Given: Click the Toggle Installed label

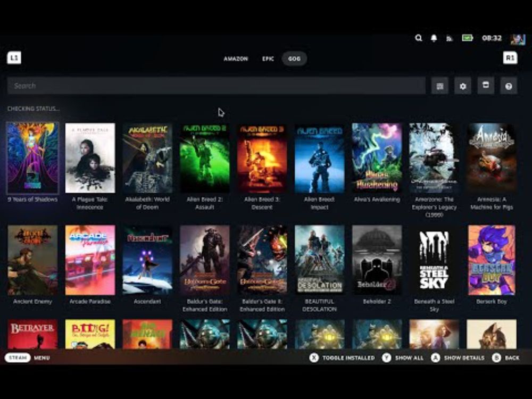Looking at the screenshot, I should click(348, 358).
